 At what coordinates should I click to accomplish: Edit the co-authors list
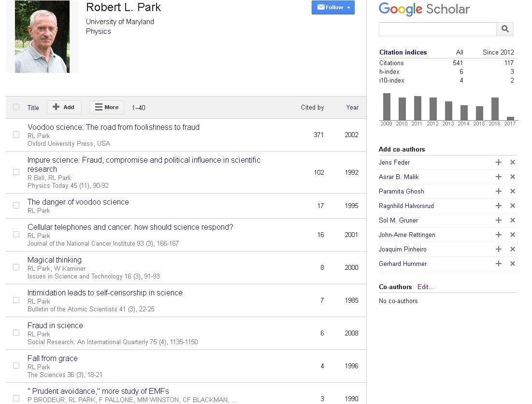click(x=426, y=287)
